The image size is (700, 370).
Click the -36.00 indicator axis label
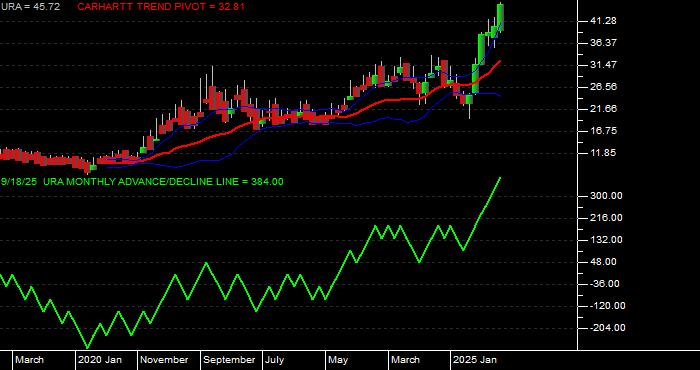[604, 284]
